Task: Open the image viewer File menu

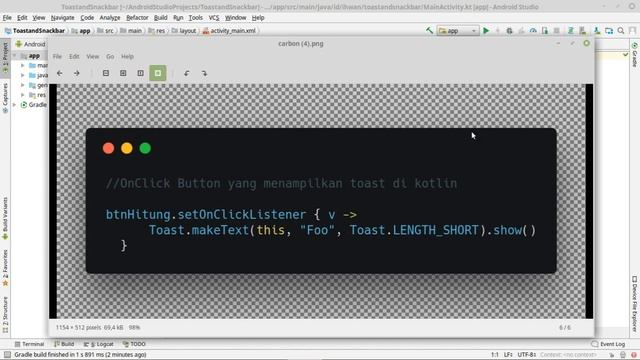Action: 57,56
